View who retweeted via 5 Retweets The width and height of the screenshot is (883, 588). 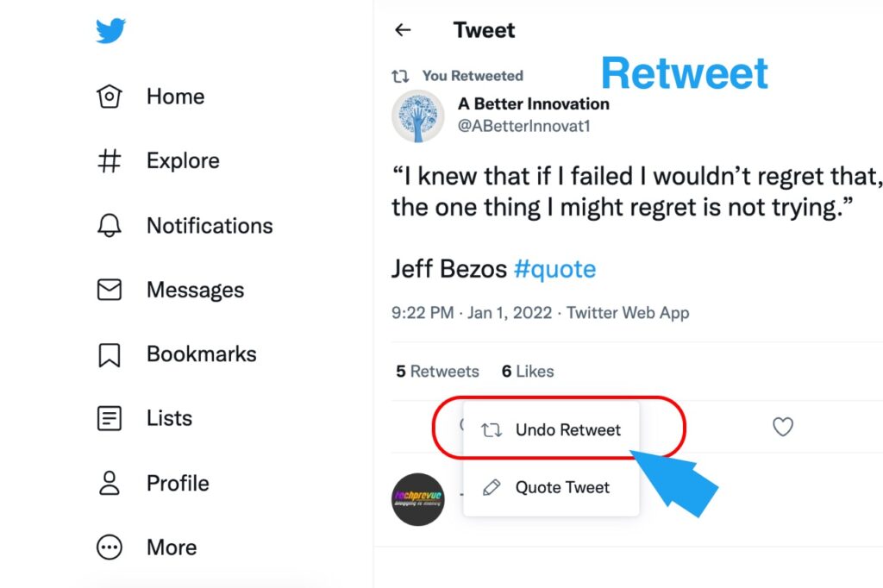point(437,372)
